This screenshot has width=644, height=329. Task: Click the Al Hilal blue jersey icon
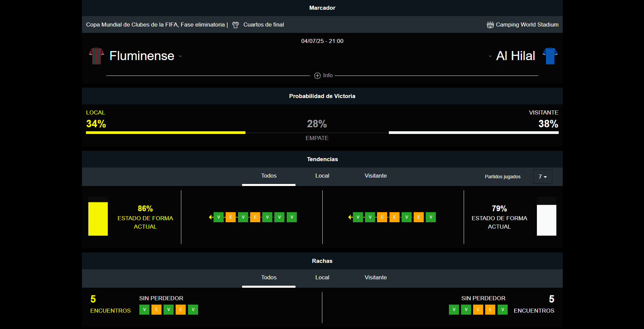(x=550, y=56)
